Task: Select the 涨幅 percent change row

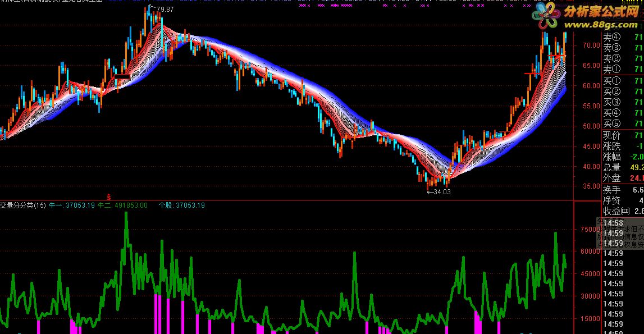Action: point(623,157)
